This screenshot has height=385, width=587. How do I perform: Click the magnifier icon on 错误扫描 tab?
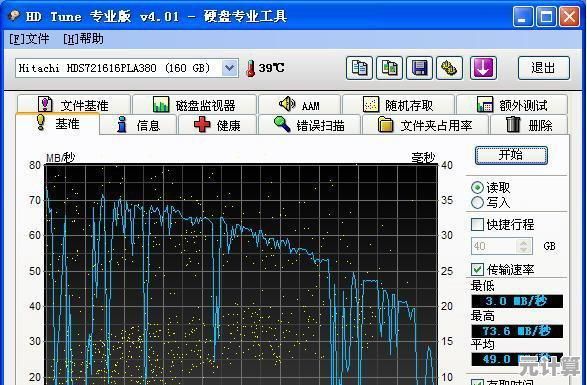pyautogui.click(x=282, y=124)
